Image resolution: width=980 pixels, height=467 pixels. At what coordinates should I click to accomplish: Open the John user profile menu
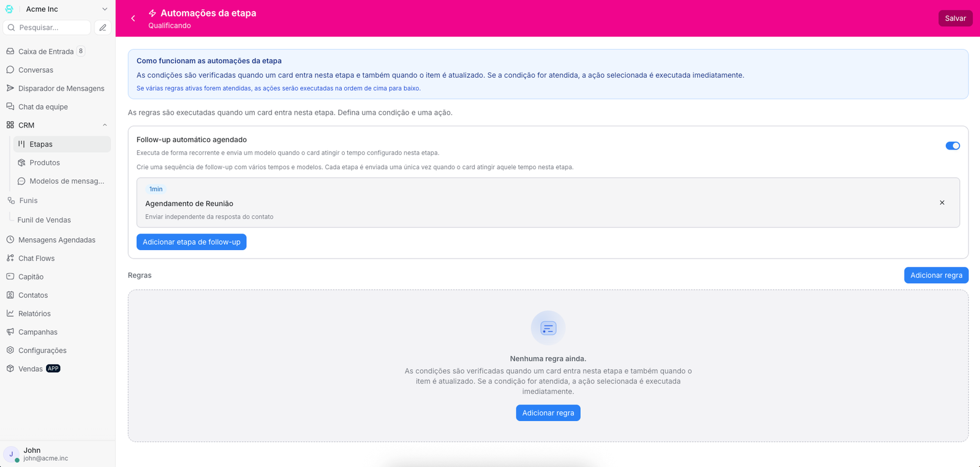(x=58, y=454)
